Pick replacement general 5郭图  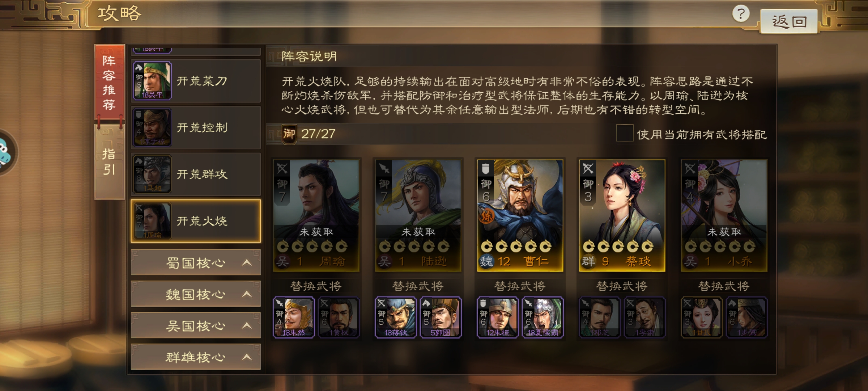[x=441, y=318]
